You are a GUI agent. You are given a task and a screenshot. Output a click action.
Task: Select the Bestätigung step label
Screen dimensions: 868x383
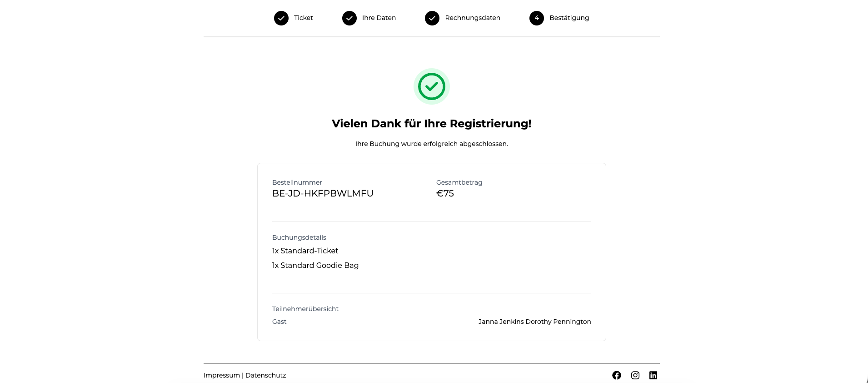tap(569, 18)
